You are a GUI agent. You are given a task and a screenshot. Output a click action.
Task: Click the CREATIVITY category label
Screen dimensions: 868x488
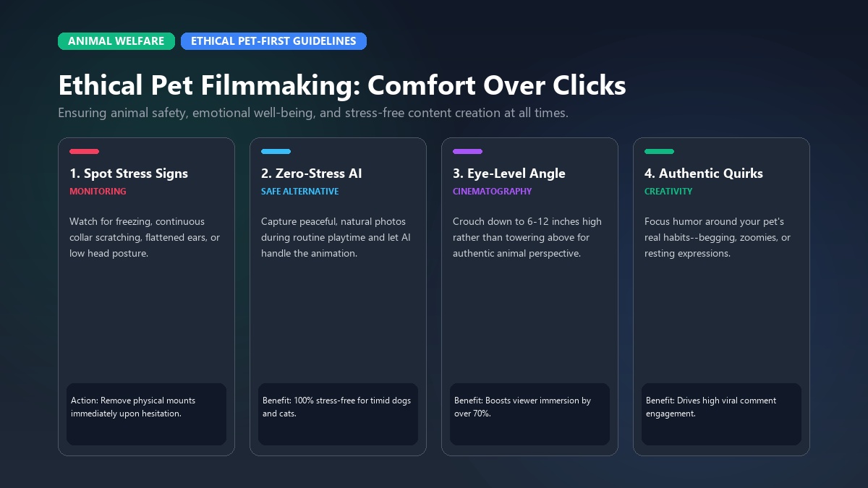[668, 192]
